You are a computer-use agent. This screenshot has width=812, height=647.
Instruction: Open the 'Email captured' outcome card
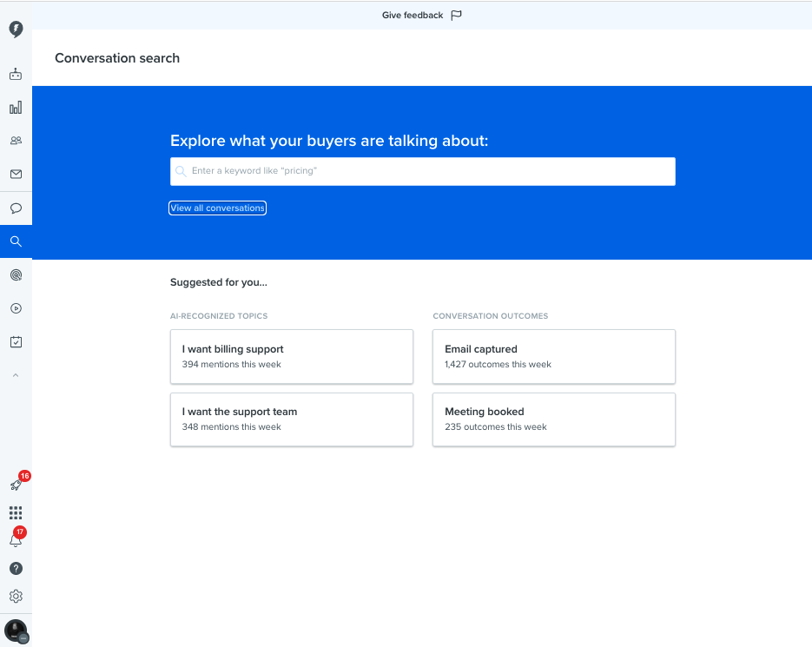[x=554, y=357]
